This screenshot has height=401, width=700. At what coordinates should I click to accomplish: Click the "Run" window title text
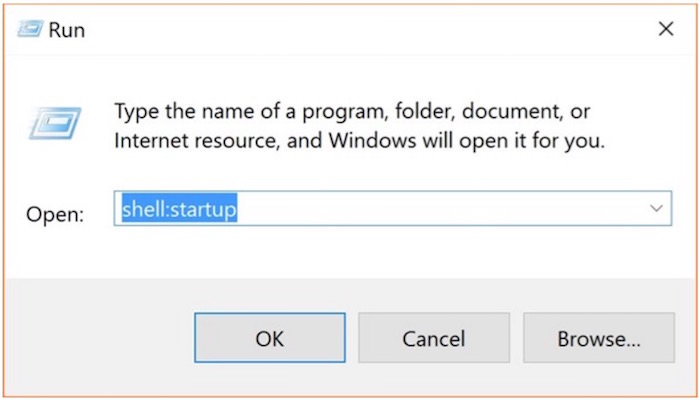[69, 30]
